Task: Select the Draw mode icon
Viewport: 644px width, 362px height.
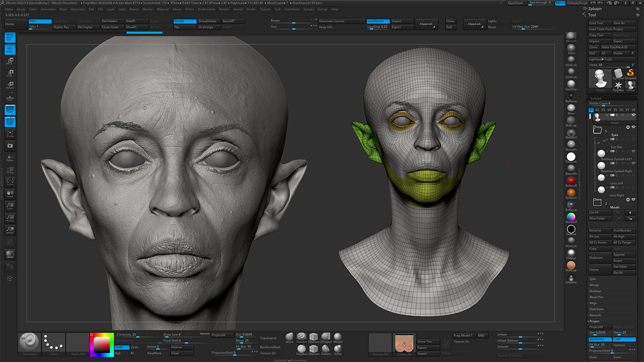Action: (10, 50)
